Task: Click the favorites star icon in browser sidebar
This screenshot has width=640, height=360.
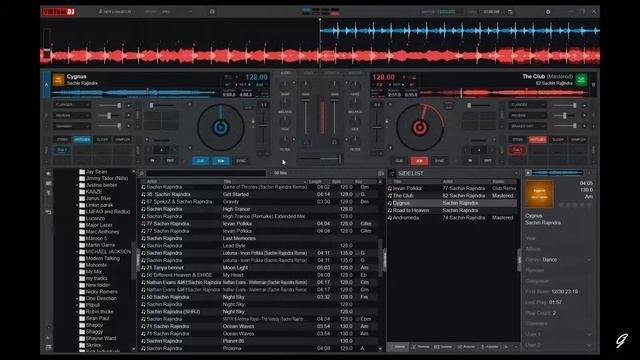Action: (49, 173)
